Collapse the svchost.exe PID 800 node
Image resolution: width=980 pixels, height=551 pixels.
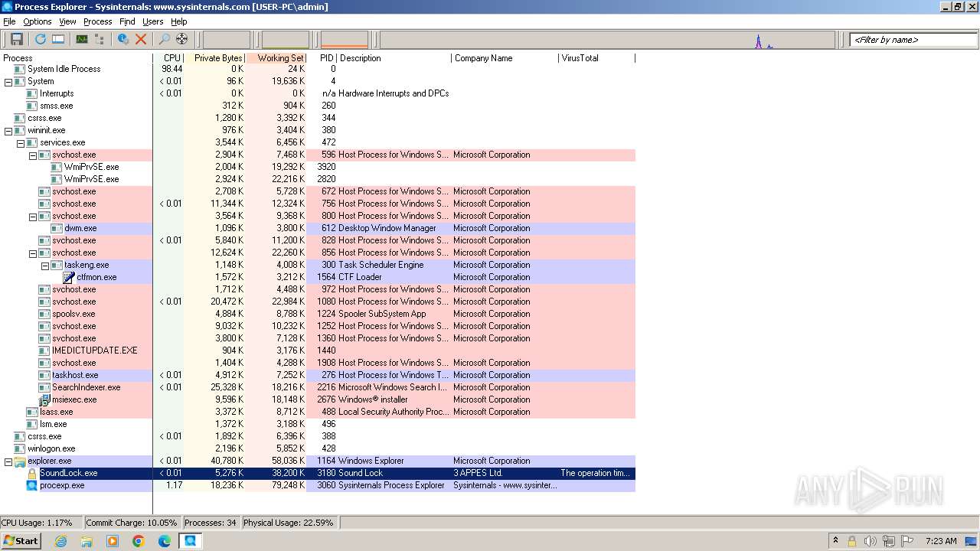point(33,216)
